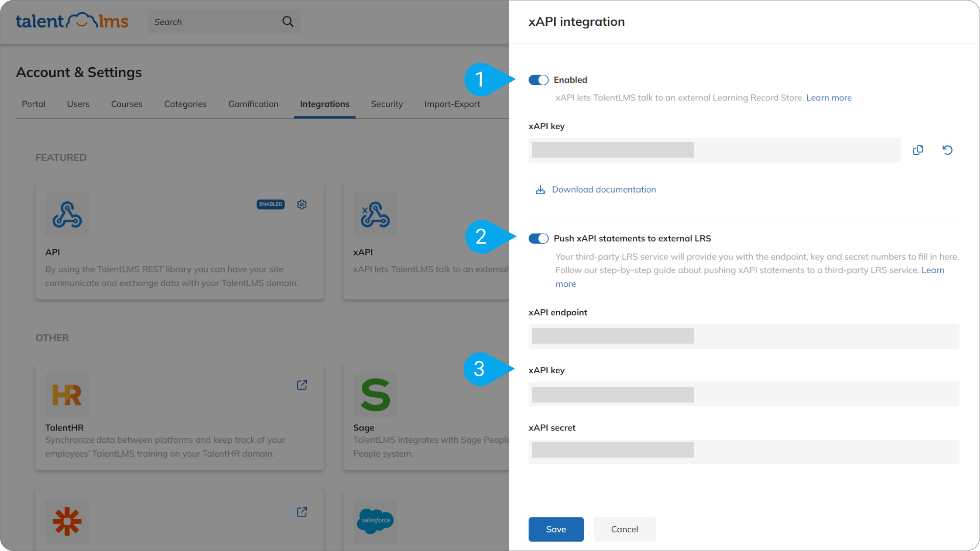Open the Import-Export tab
This screenshot has height=551, width=980.
[452, 104]
